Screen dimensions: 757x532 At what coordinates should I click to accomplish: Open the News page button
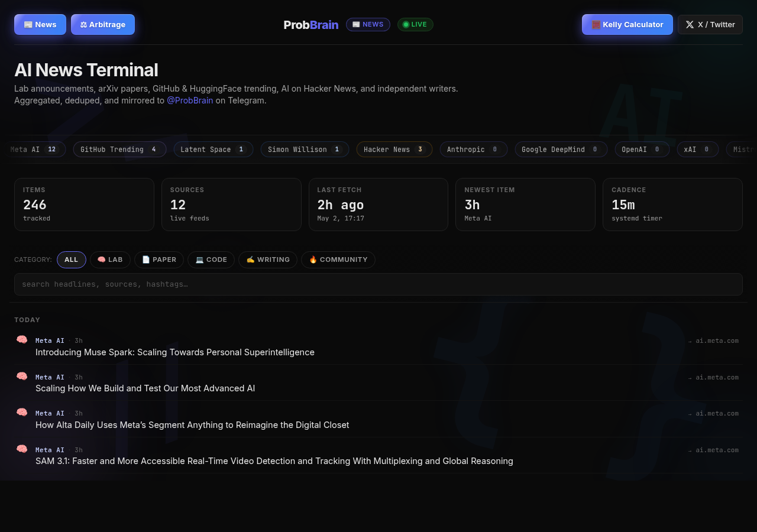click(40, 25)
